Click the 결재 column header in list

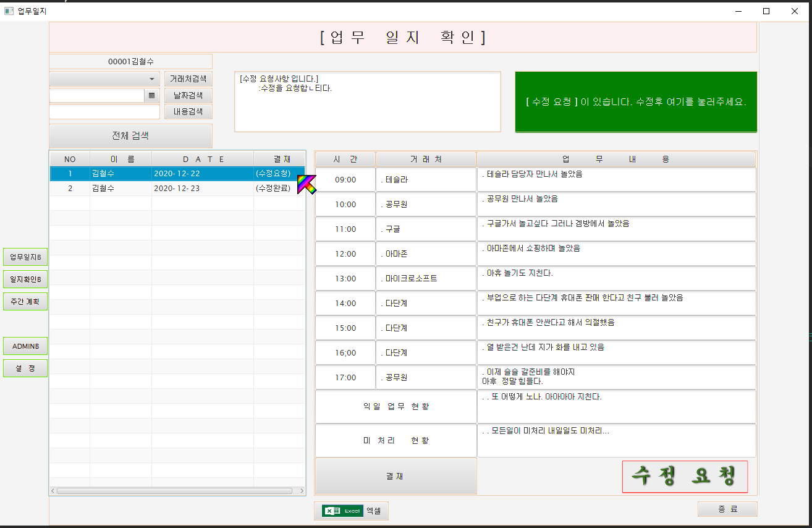click(x=279, y=159)
